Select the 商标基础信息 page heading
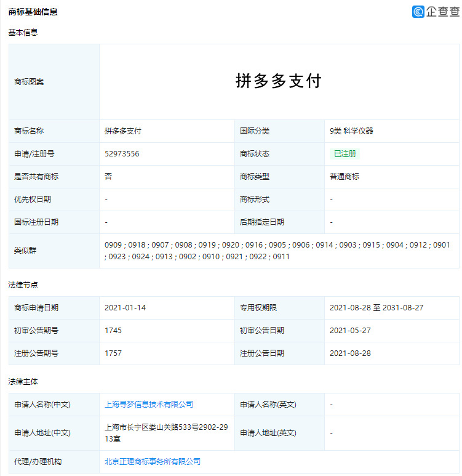Image resolution: width=462 pixels, height=476 pixels. click(x=33, y=12)
